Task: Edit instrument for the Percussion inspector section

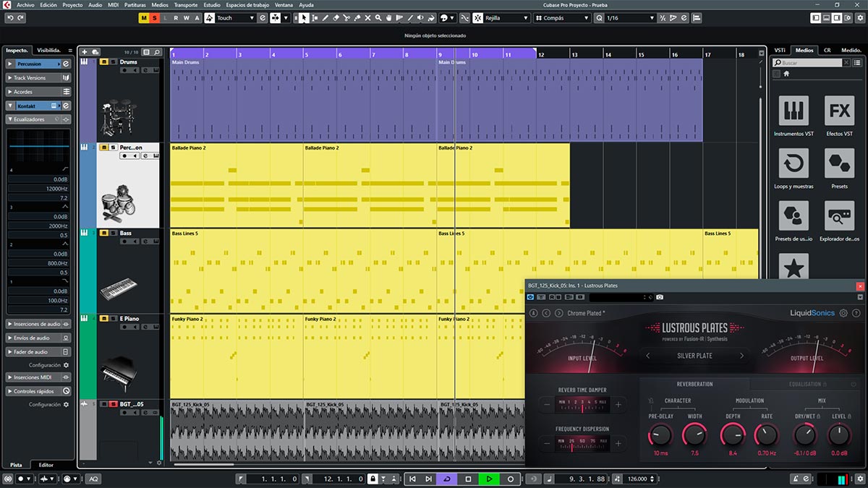Action: (x=66, y=64)
